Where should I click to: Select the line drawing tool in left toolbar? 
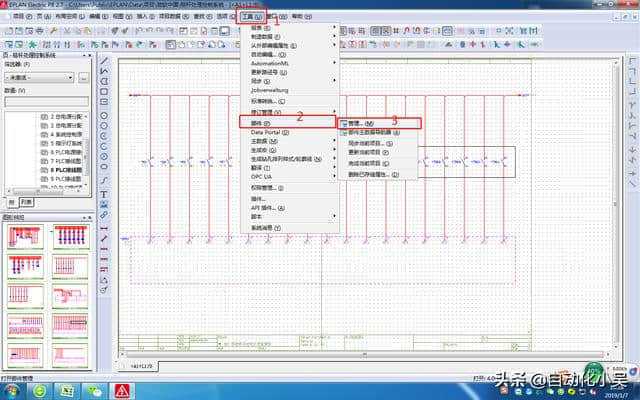[104, 61]
